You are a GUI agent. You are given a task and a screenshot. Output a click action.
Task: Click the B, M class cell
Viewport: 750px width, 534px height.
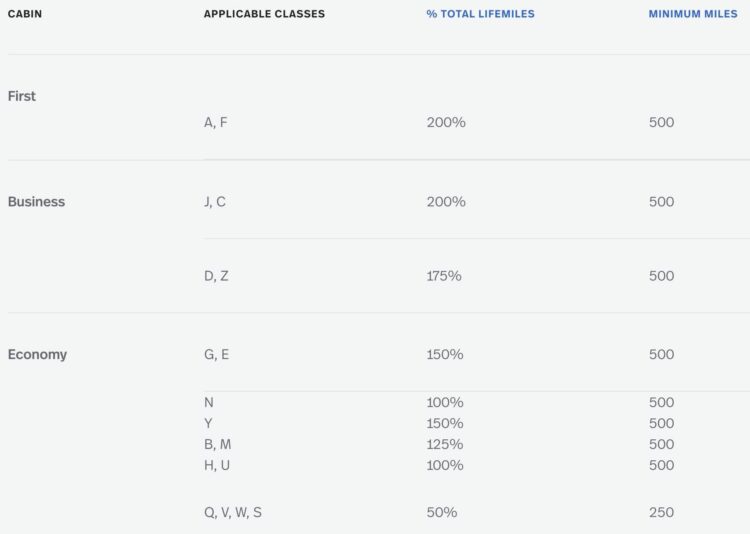tap(218, 445)
